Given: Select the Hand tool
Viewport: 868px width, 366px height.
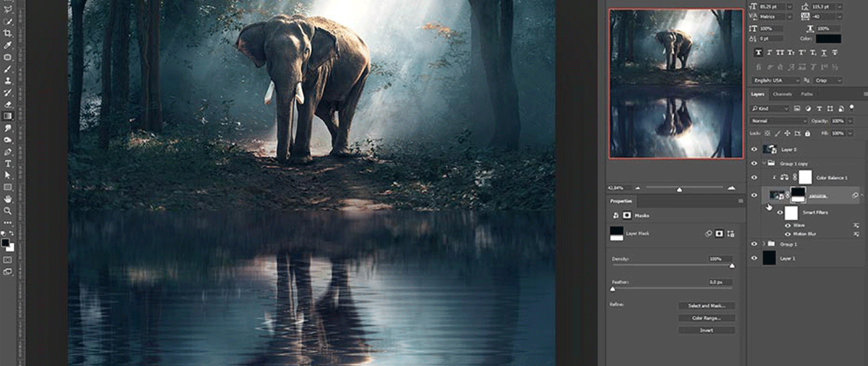Looking at the screenshot, I should point(7,198).
